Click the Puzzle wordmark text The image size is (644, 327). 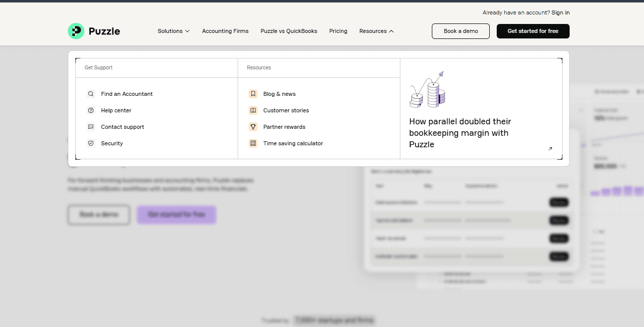click(104, 31)
